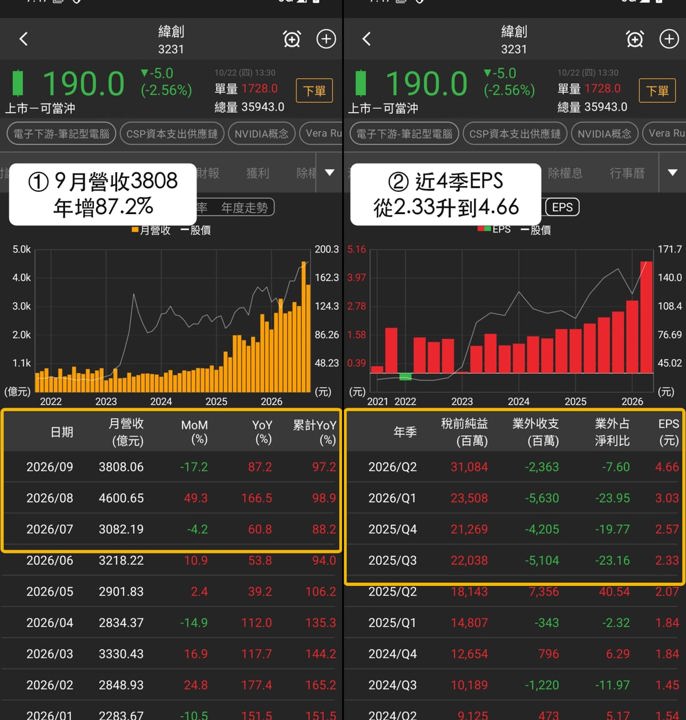Open the 行事曆 tab on right screen
This screenshot has height=720, width=686.
point(627,173)
